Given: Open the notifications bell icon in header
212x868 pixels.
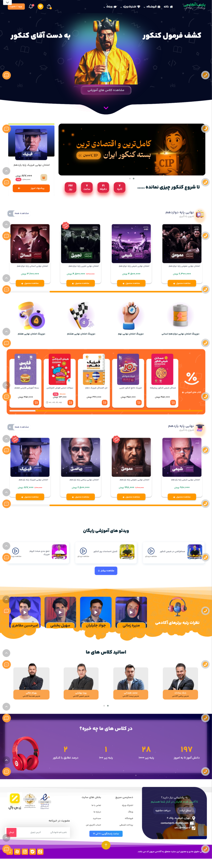Looking at the screenshot, I should [x=31, y=6].
